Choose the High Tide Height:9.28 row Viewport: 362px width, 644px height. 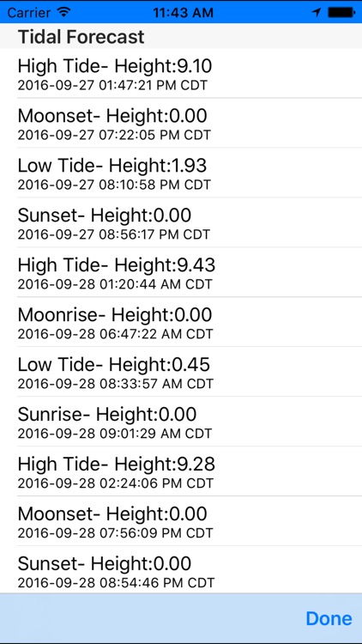click(181, 471)
